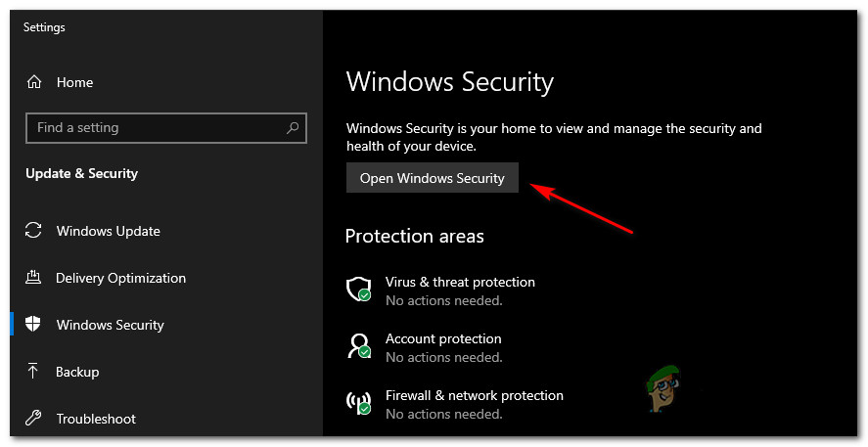Open the Account protection area
This screenshot has height=447, width=868.
tap(443, 338)
